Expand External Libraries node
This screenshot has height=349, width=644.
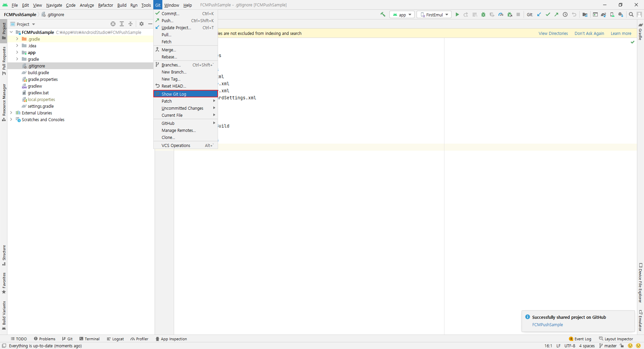point(11,113)
